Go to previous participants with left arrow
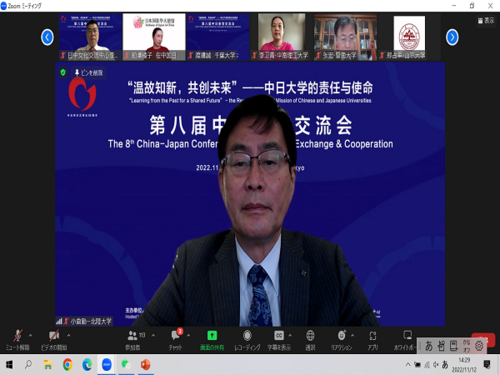This screenshot has width=500, height=375. click(x=47, y=37)
